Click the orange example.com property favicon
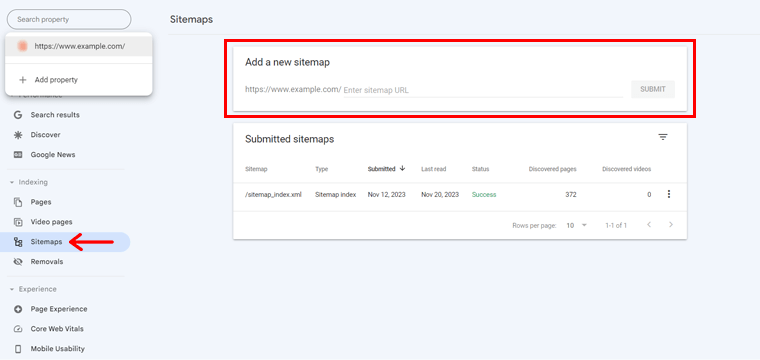 (x=22, y=47)
